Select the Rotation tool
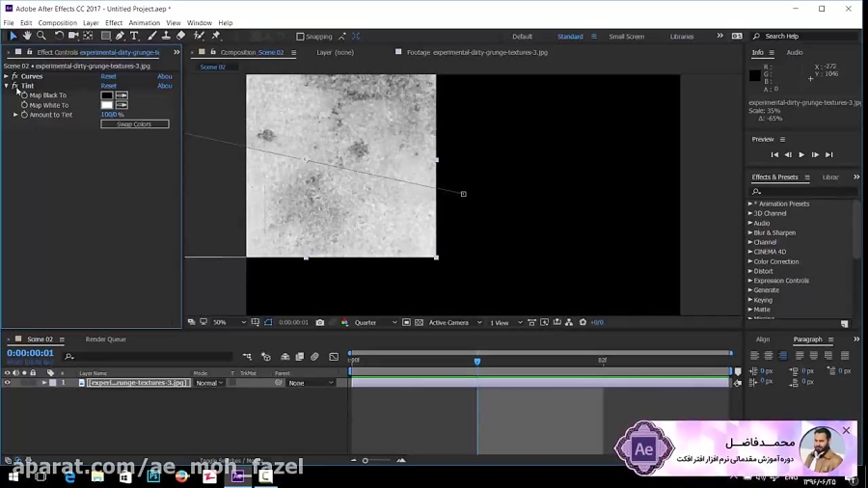 (x=59, y=36)
